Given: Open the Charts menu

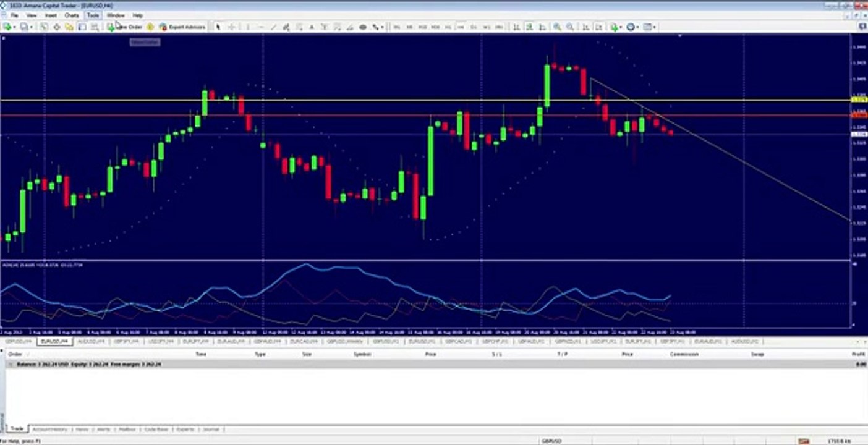Looking at the screenshot, I should (71, 15).
